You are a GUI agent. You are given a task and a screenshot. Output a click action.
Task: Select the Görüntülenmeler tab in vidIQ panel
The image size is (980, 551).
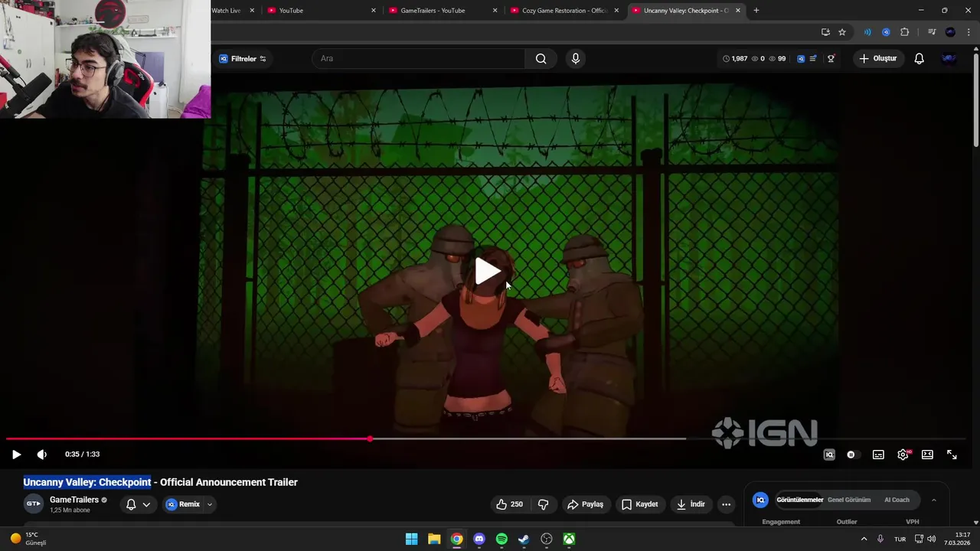click(799, 500)
